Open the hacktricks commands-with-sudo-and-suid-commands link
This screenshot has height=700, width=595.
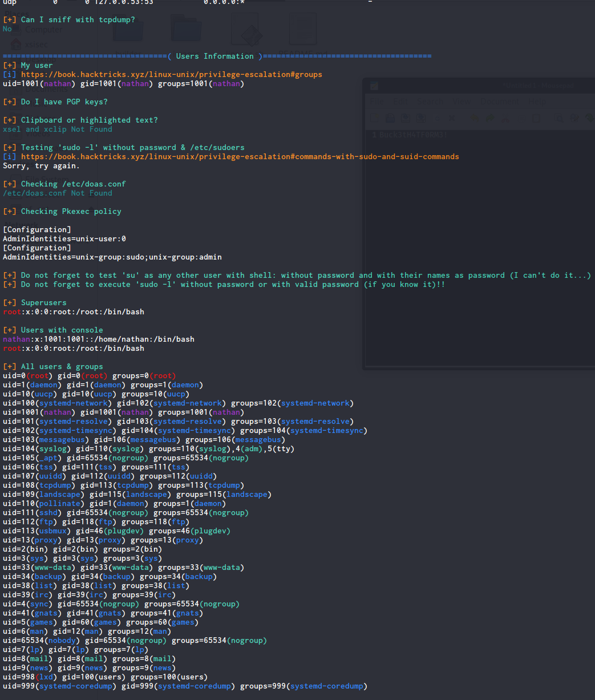[240, 157]
